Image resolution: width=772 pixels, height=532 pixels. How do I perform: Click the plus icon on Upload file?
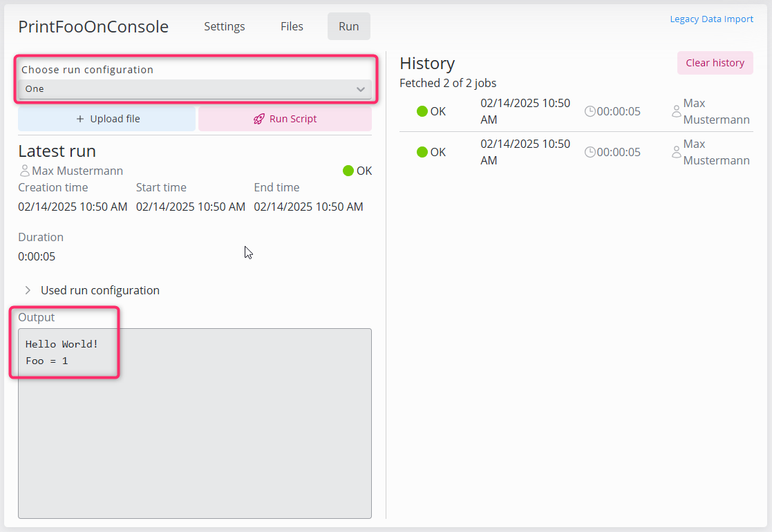80,119
